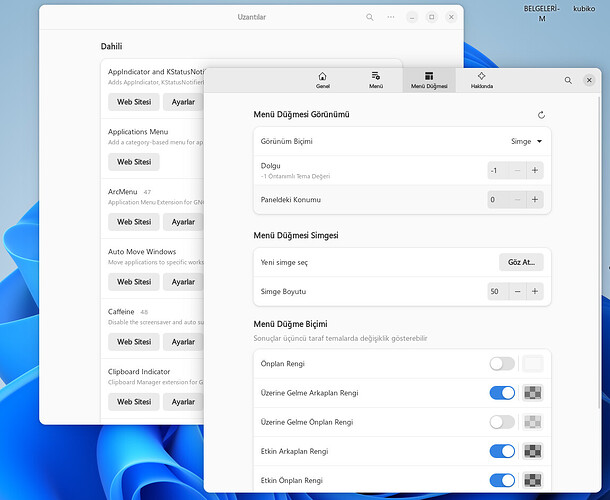Viewport: 610px width, 500px height.
Task: Open Ayarlar for Auto Move Windows
Action: (x=183, y=282)
